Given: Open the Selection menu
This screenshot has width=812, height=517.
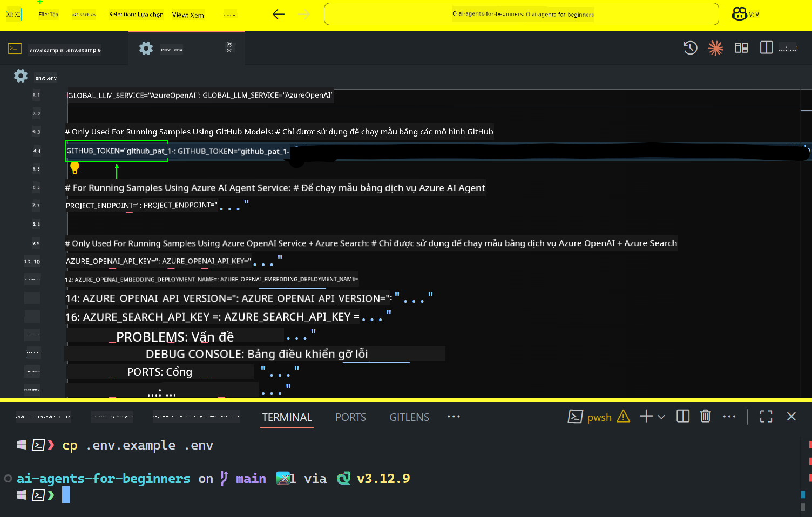Looking at the screenshot, I should 136,15.
